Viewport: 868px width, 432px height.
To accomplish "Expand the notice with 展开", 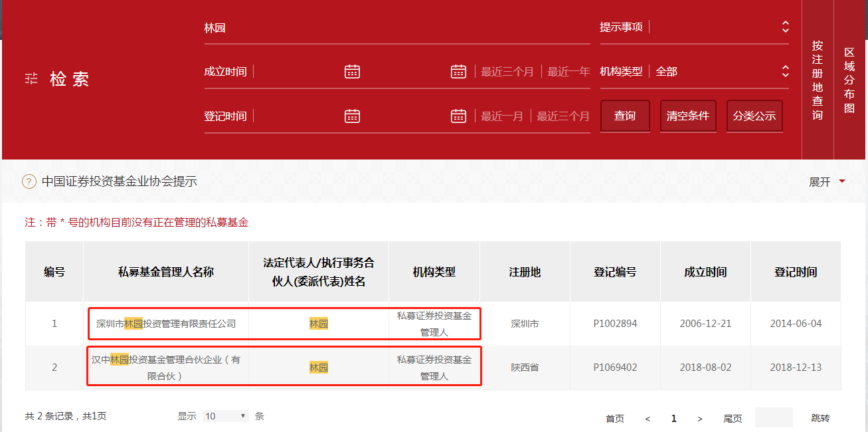I will [827, 181].
